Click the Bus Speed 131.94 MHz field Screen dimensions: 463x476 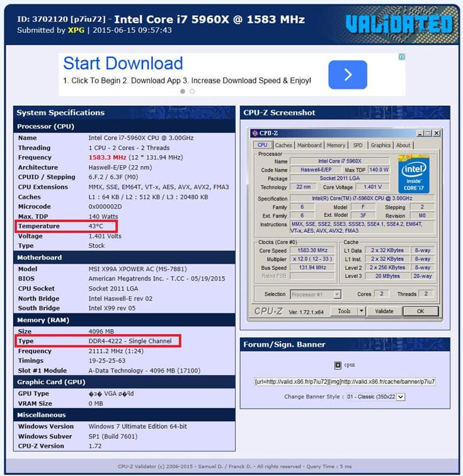[312, 267]
